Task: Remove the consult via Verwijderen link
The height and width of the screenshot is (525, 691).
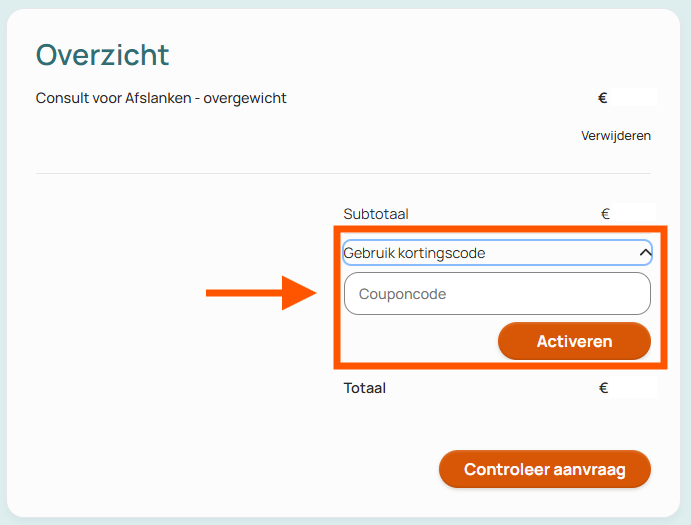Action: point(616,136)
